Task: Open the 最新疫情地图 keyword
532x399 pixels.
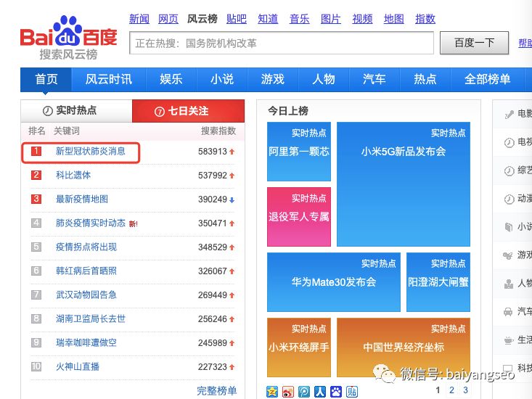Action: [x=82, y=199]
